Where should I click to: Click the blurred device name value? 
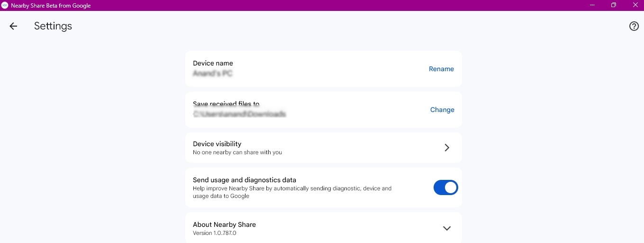pyautogui.click(x=213, y=74)
